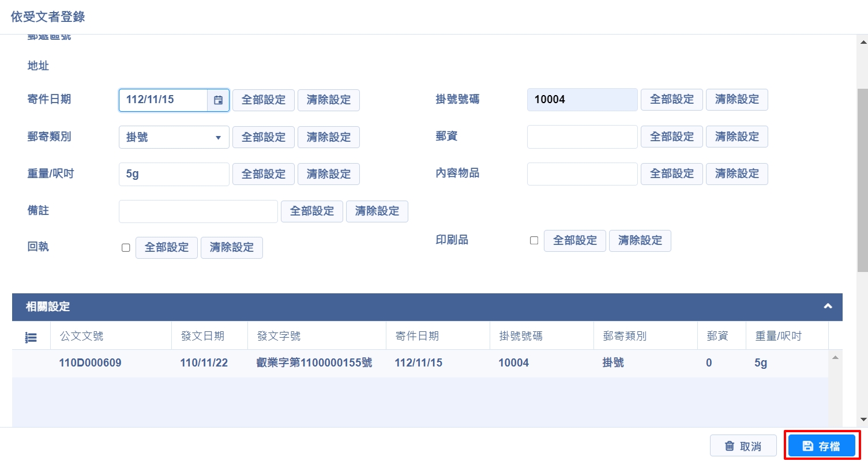Click the 存檔 save button
This screenshot has height=461, width=868.
(821, 446)
